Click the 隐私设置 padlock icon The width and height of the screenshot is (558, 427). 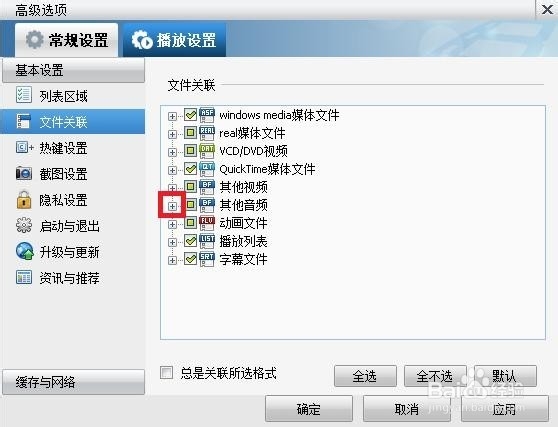point(24,200)
